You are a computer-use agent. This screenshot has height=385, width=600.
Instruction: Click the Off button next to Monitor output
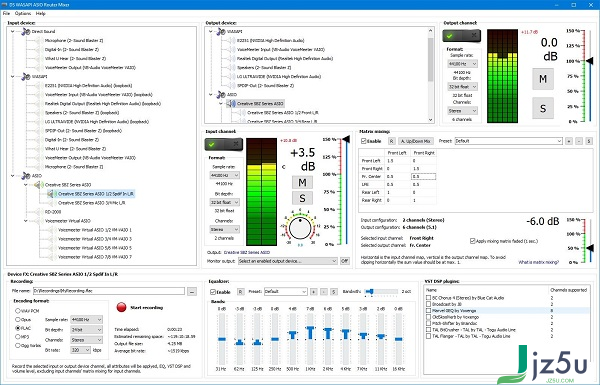click(x=345, y=261)
